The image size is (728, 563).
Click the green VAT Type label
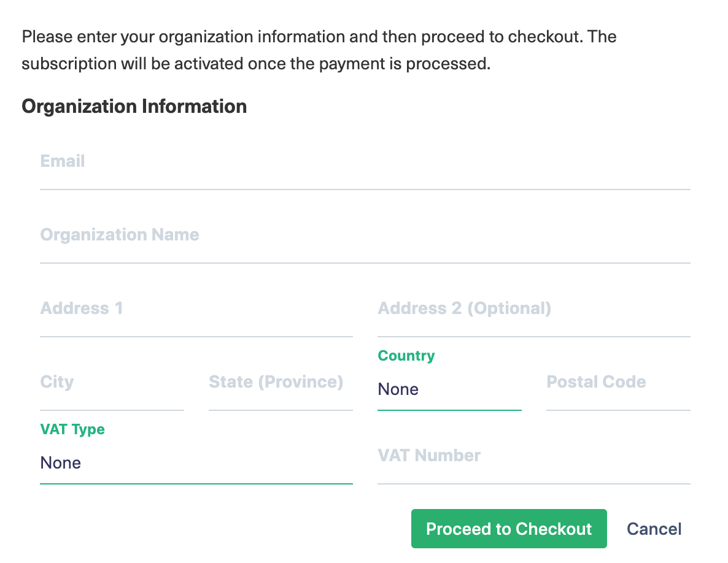pyautogui.click(x=72, y=429)
